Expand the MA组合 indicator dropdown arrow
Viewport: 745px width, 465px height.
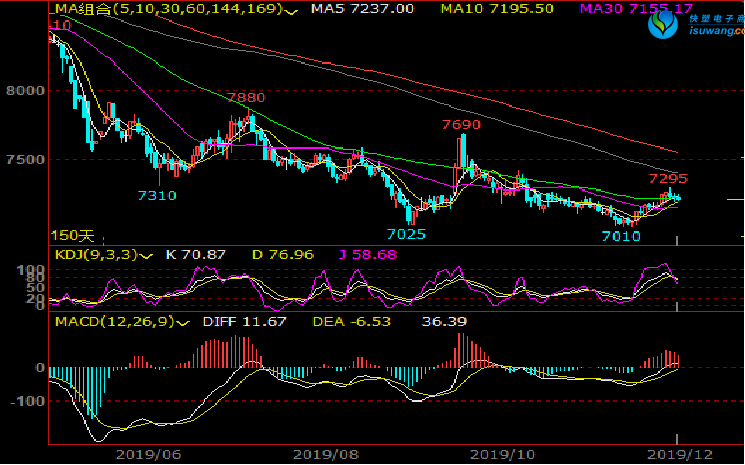(290, 12)
